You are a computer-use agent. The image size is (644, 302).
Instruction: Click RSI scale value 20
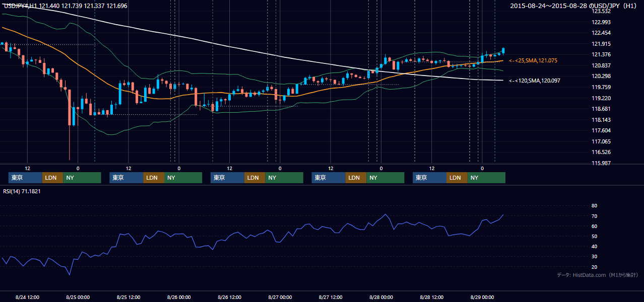pyautogui.click(x=594, y=267)
